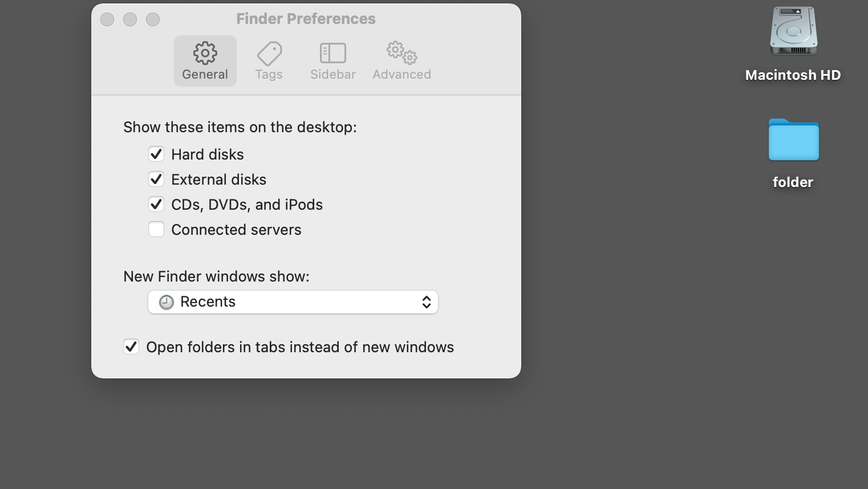The image size is (868, 489).
Task: Select the blue folder icon on desktop
Action: (793, 140)
